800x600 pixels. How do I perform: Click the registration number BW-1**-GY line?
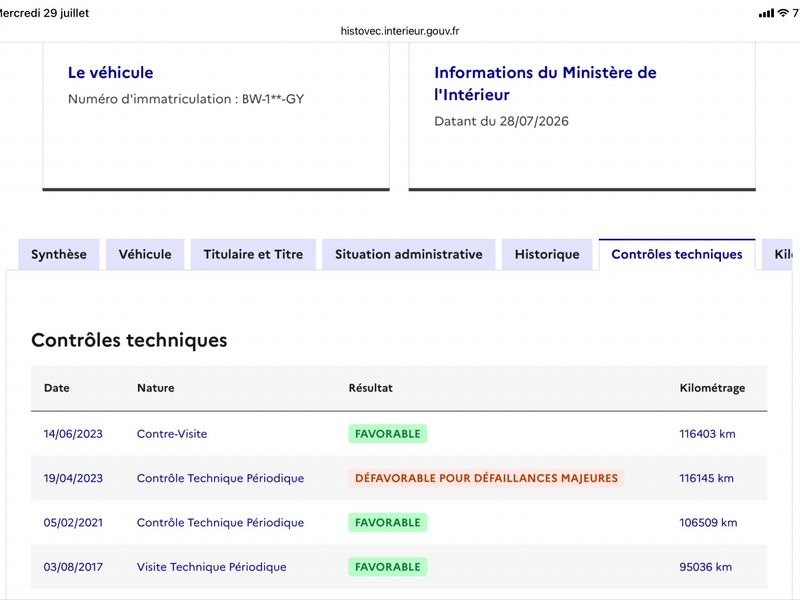pos(186,99)
